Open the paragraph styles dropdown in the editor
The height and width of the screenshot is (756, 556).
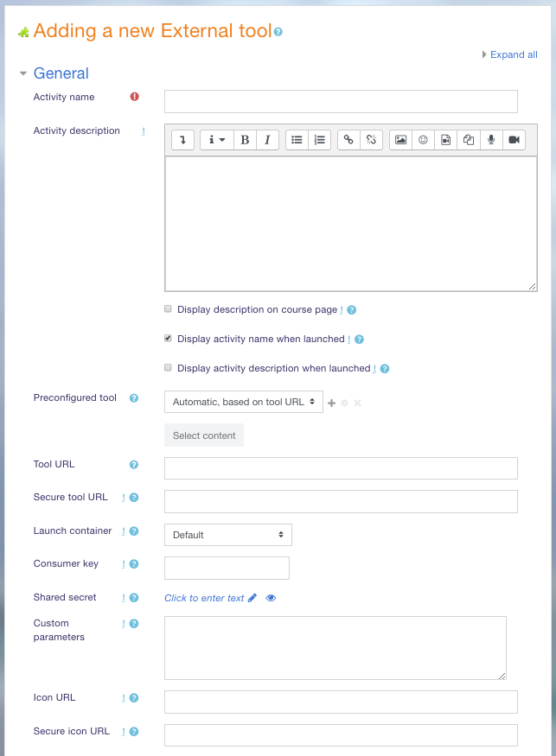tap(217, 140)
